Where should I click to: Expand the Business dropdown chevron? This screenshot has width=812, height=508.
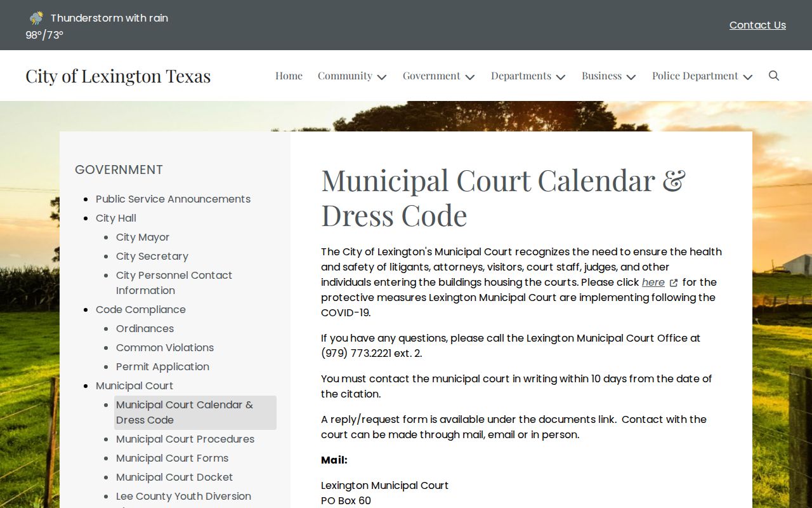pos(631,77)
